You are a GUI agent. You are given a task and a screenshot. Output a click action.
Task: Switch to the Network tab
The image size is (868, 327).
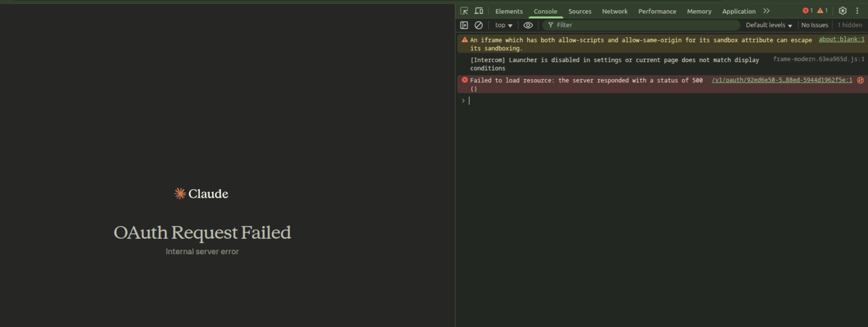pos(615,11)
